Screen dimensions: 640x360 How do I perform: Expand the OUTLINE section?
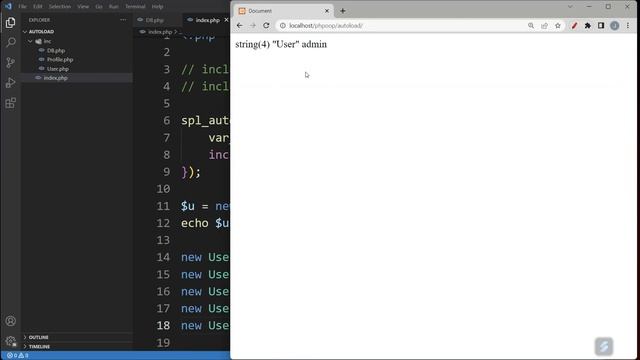25,337
